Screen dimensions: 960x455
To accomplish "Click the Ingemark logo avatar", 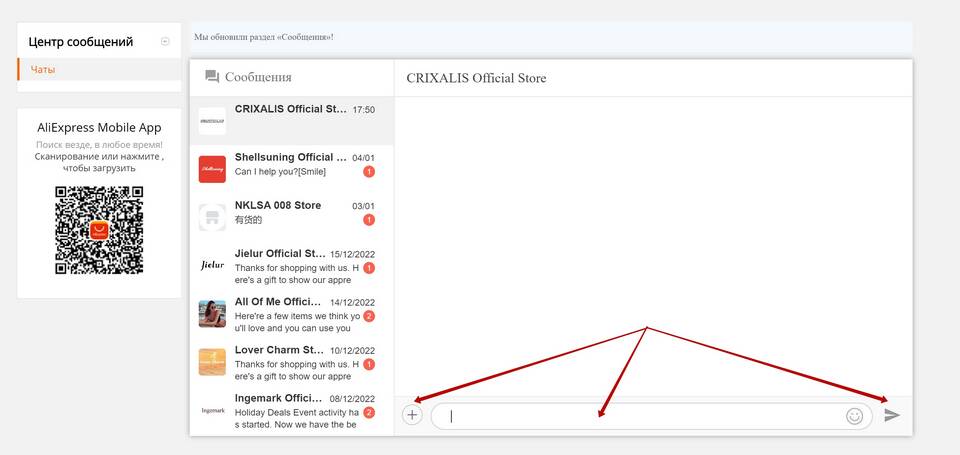I will tap(212, 410).
